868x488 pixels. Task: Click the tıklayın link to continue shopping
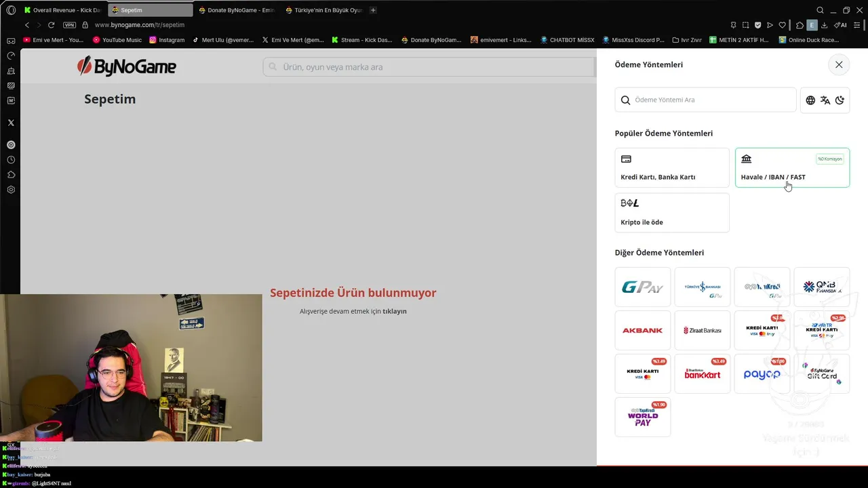[395, 311]
